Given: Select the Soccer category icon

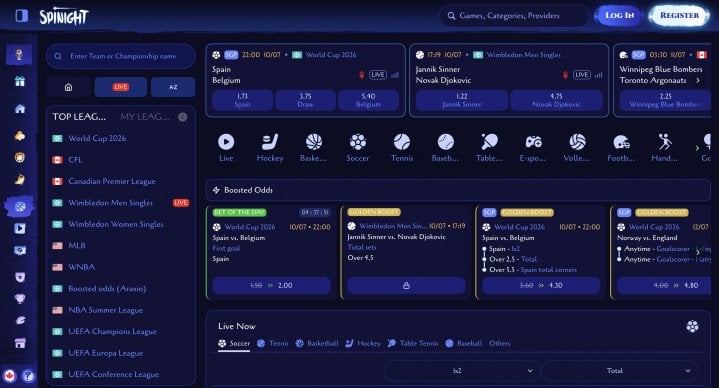Looking at the screenshot, I should tap(358, 148).
